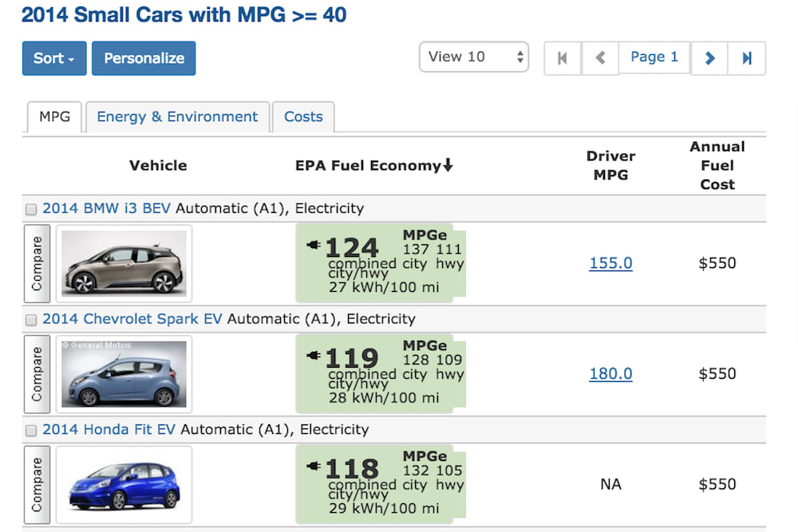Click the $550 fuel cost for Honda Fit

[x=717, y=484]
